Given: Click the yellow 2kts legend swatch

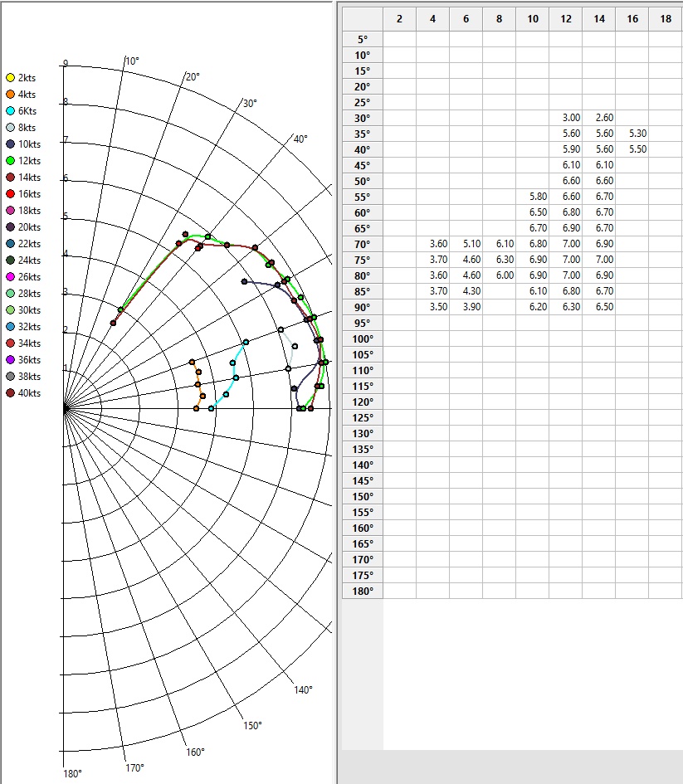Looking at the screenshot, I should pyautogui.click(x=10, y=77).
